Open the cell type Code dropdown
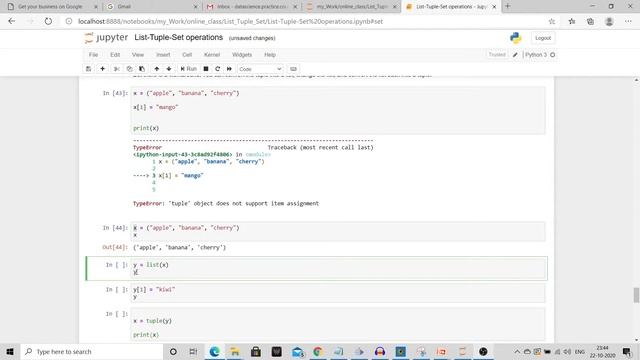 pos(260,69)
